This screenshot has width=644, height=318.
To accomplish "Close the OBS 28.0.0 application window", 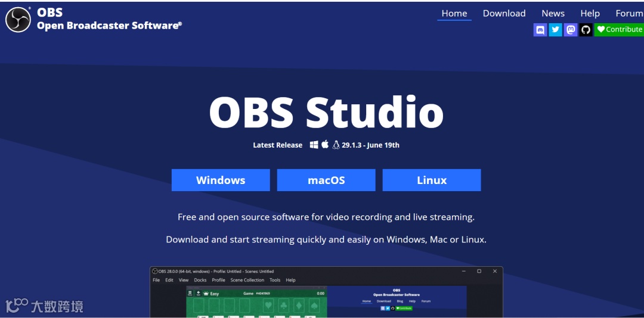I will tap(495, 271).
